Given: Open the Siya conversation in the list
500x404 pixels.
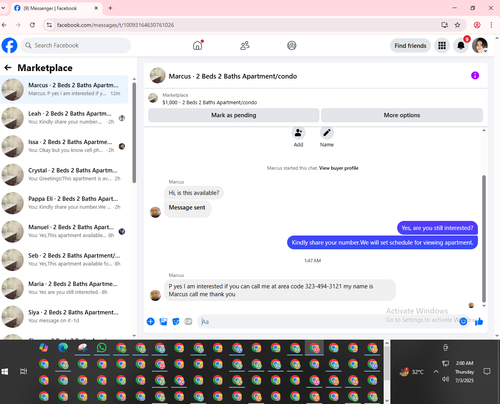Looking at the screenshot, I should [64, 316].
